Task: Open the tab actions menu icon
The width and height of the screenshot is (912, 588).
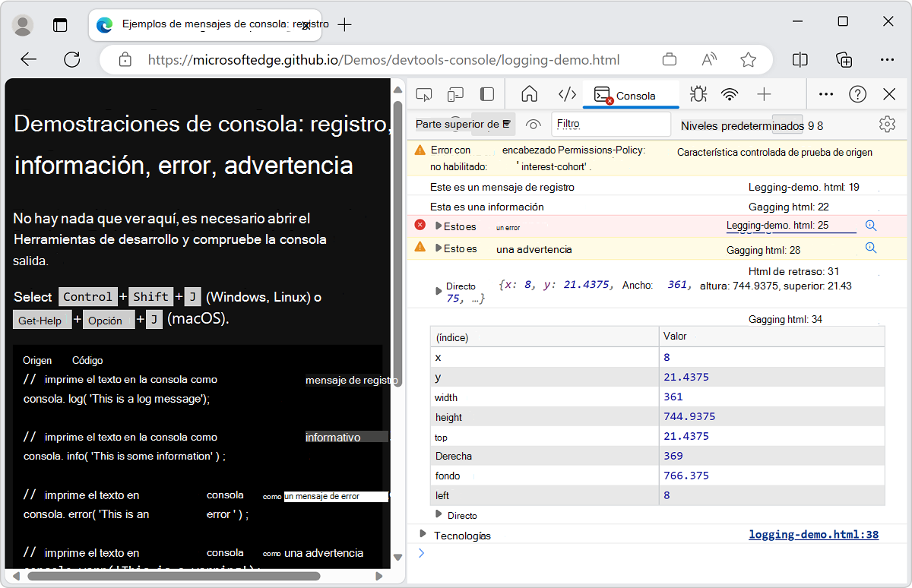Action: click(60, 25)
